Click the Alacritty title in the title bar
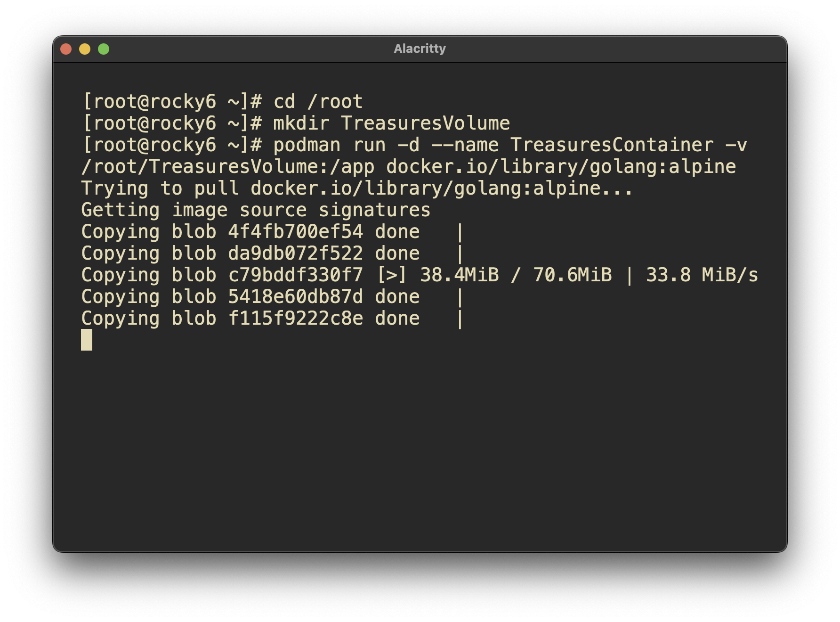 point(420,49)
